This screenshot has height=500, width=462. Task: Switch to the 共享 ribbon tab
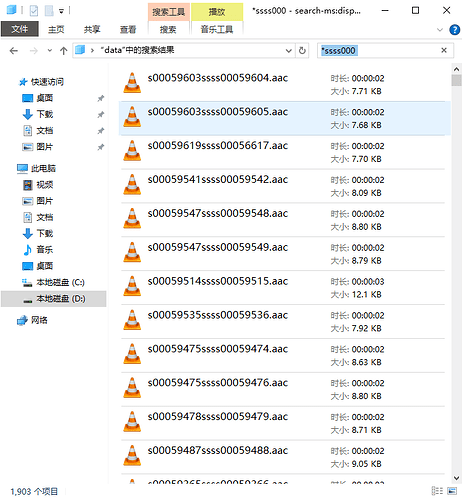pyautogui.click(x=92, y=29)
